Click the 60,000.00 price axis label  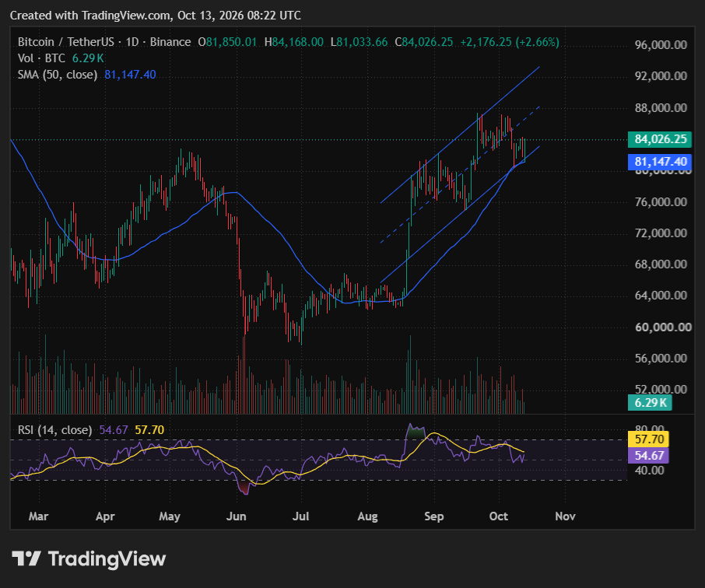pos(663,327)
